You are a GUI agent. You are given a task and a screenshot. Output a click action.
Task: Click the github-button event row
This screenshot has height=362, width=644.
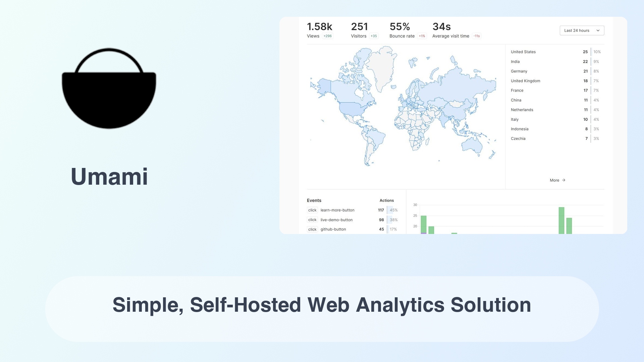[352, 229]
